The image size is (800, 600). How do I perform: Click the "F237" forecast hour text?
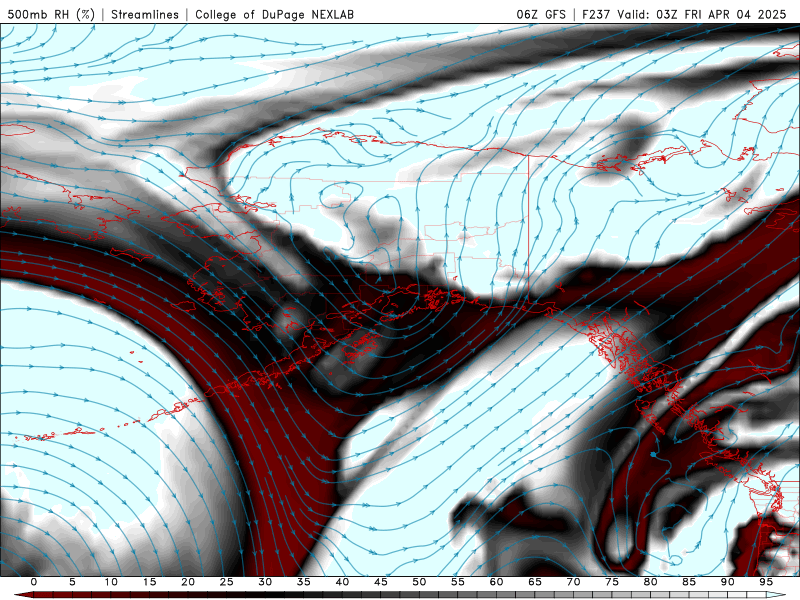coord(596,14)
